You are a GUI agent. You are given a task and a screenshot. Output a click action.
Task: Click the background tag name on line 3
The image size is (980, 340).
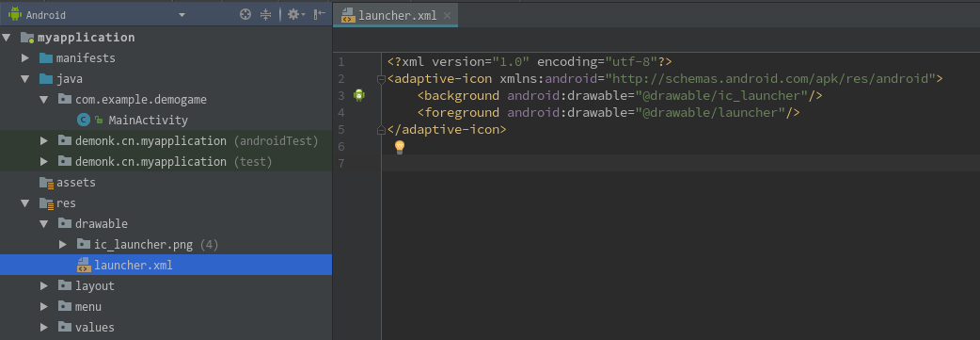pyautogui.click(x=462, y=96)
